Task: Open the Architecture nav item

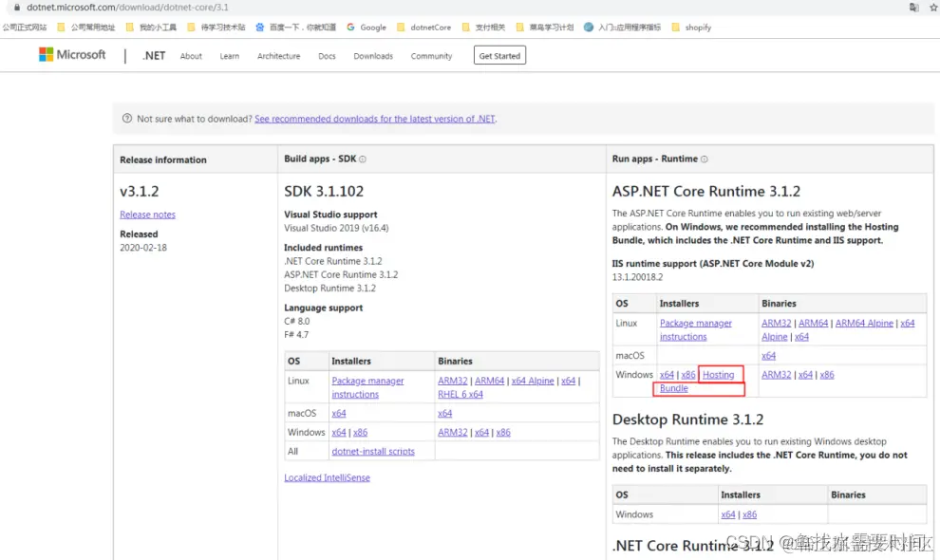Action: coord(279,56)
